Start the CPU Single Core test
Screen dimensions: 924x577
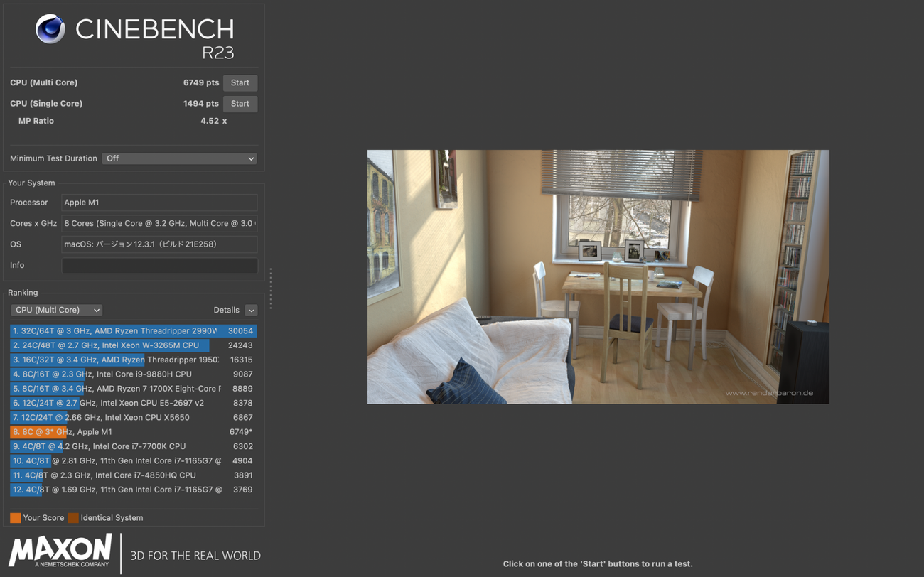click(240, 104)
